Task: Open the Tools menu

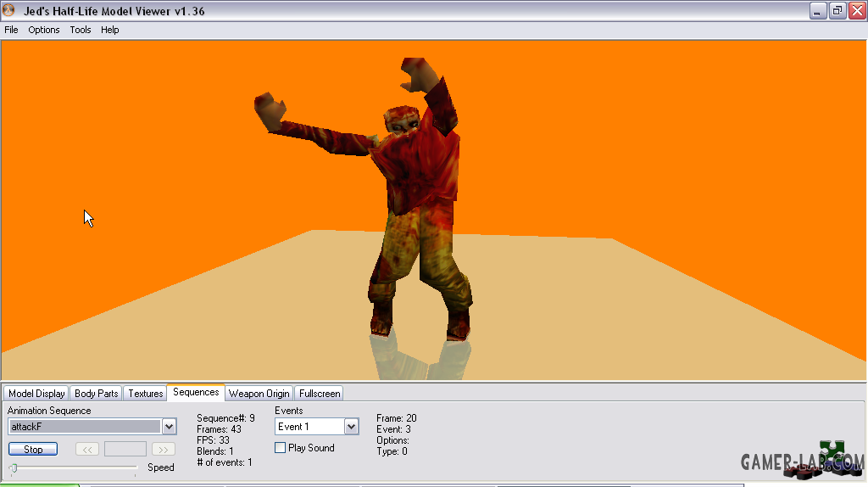Action: (81, 30)
